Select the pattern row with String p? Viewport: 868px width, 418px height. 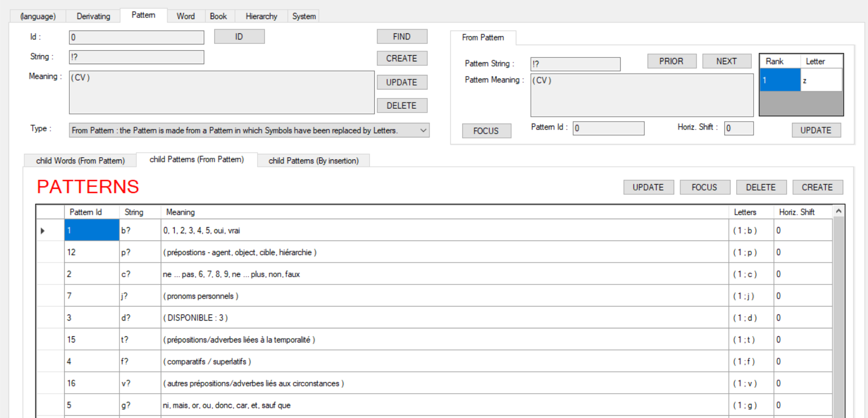225,252
